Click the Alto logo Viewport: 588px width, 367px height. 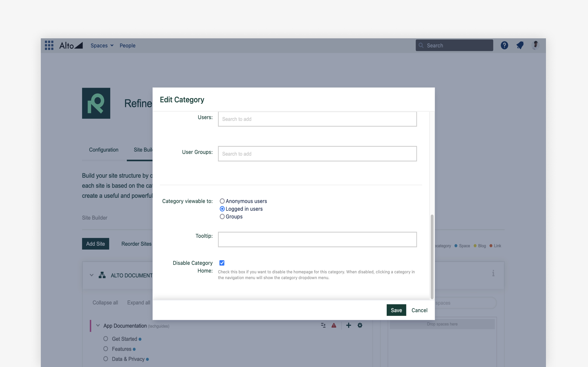coord(70,45)
